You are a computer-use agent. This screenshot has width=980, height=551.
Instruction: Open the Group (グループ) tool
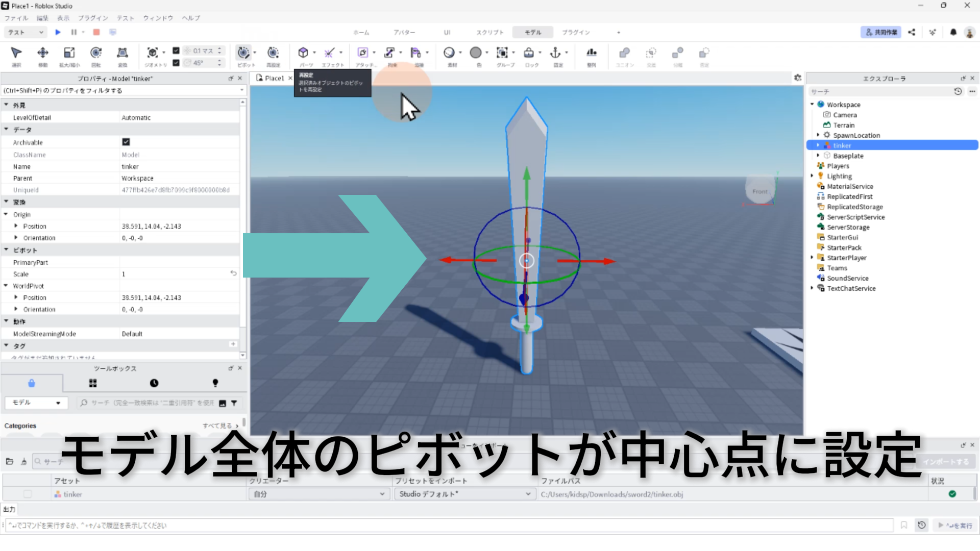tap(502, 53)
